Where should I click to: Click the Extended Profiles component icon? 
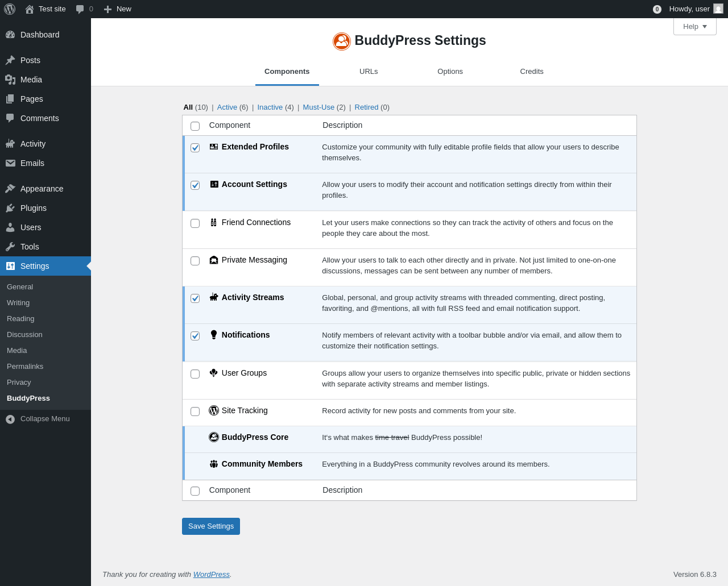214,147
